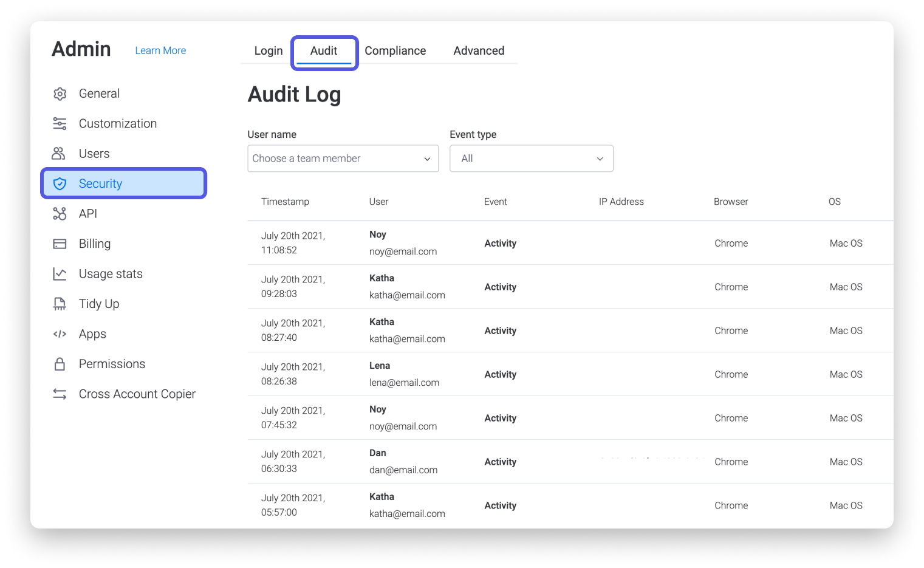Click the Security shield icon
Viewport: 924px width, 568px height.
click(60, 183)
